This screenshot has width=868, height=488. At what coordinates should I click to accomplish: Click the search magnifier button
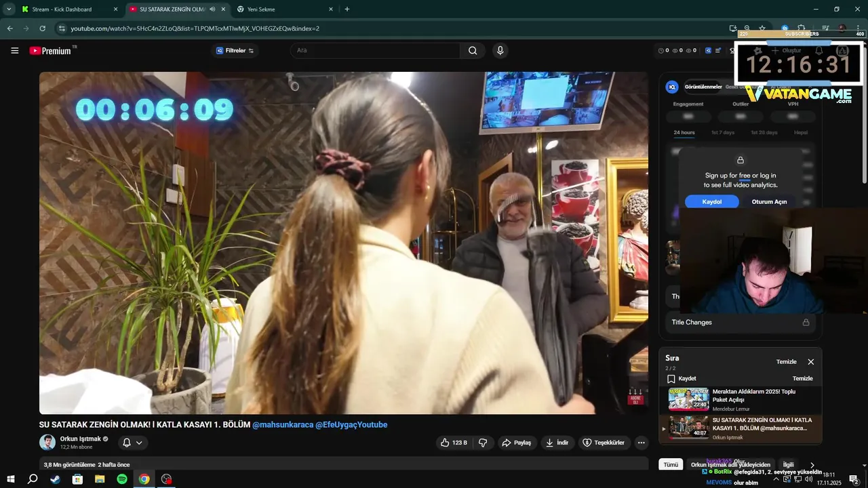coord(473,51)
